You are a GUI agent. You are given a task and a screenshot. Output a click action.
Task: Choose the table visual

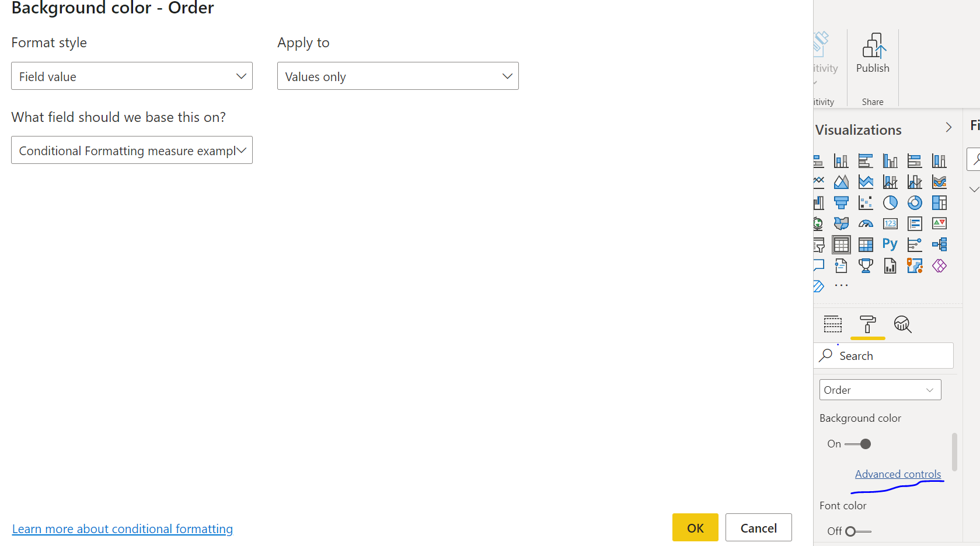[841, 244]
